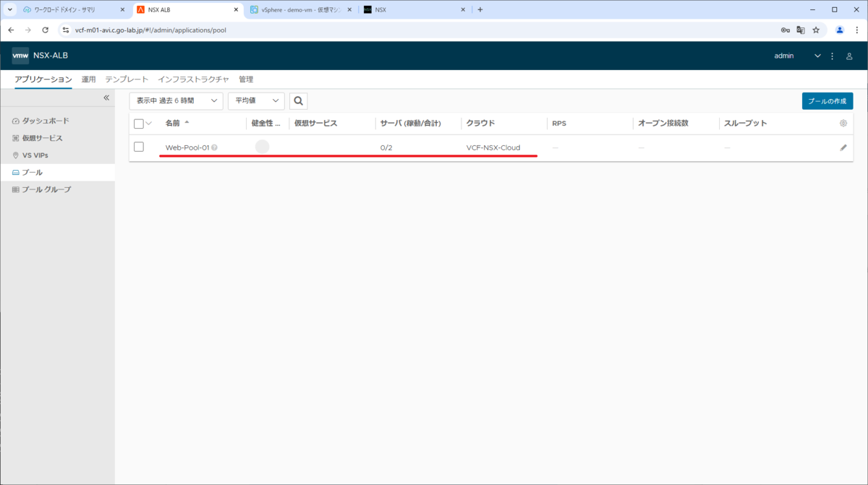Switch to the 運用 tab

(x=88, y=80)
